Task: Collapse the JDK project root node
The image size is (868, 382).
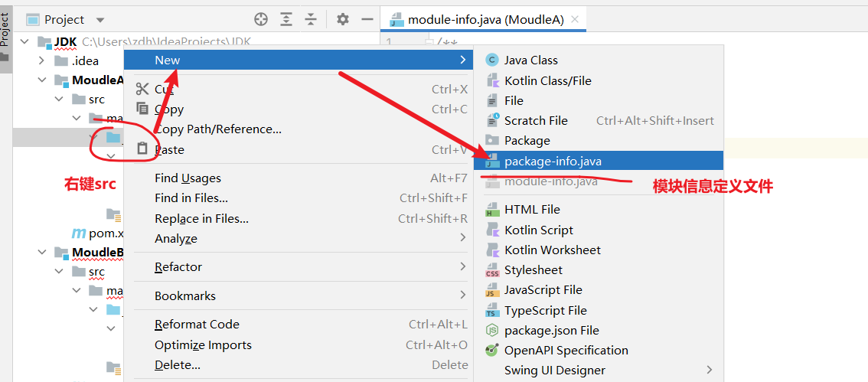Action: (25, 41)
